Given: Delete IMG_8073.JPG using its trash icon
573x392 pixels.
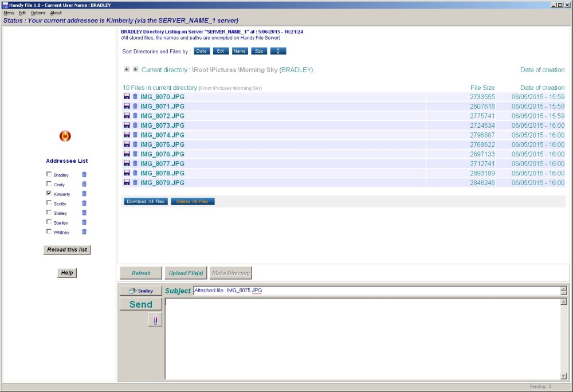Looking at the screenshot, I should [x=135, y=126].
